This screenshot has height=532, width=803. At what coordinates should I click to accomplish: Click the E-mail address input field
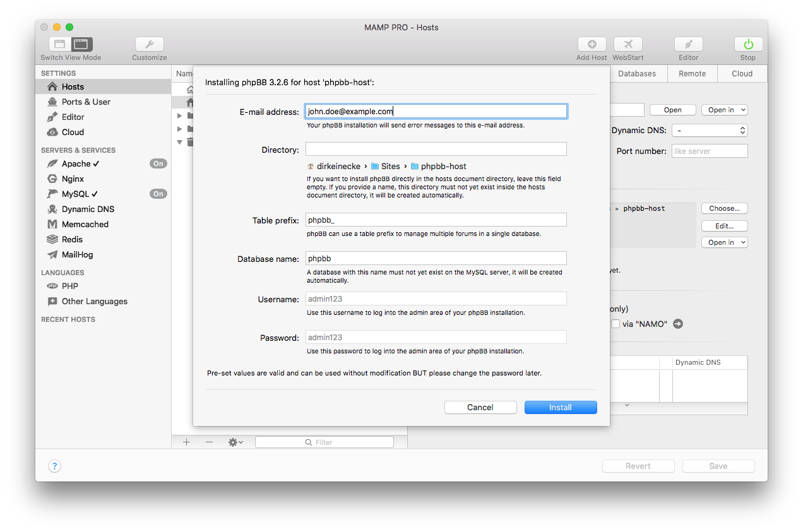tap(436, 110)
